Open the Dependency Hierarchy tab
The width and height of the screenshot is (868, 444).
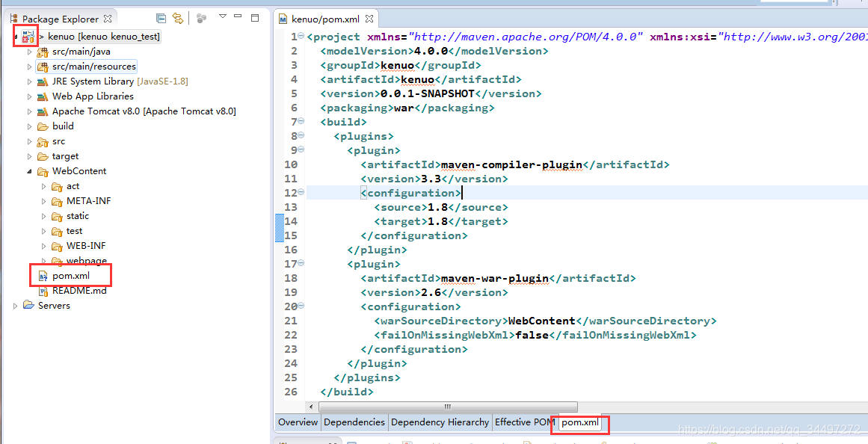pos(440,422)
